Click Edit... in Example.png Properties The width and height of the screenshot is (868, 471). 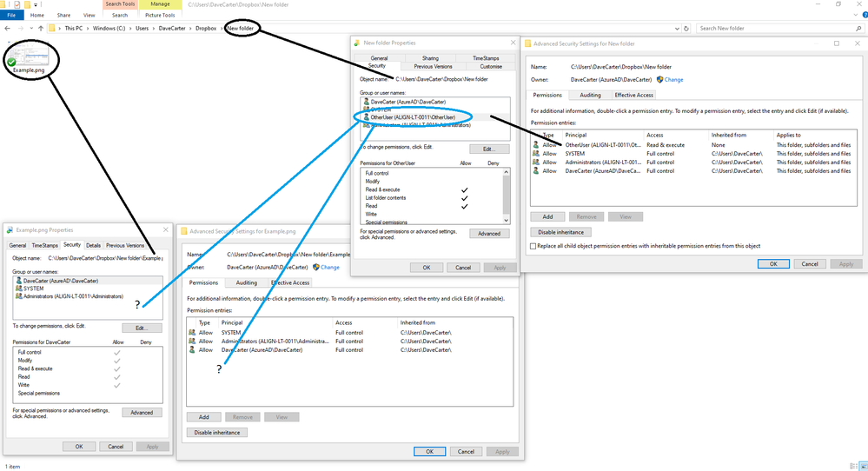pyautogui.click(x=142, y=328)
